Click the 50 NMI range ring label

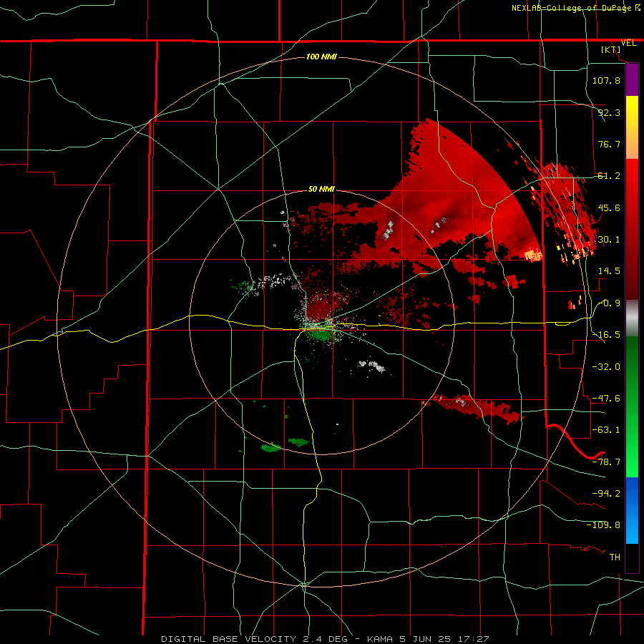(321, 190)
